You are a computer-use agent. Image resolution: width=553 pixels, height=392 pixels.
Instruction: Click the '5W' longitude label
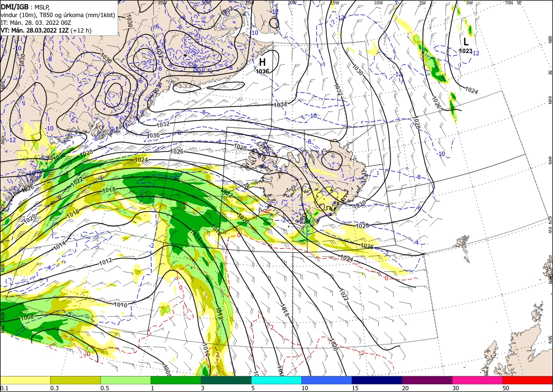423,3
